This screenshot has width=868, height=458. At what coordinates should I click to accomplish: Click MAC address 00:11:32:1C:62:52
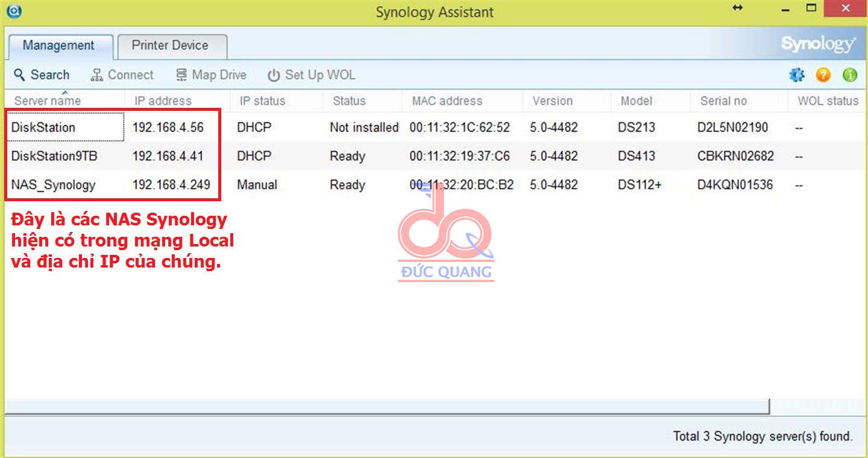[x=460, y=127]
